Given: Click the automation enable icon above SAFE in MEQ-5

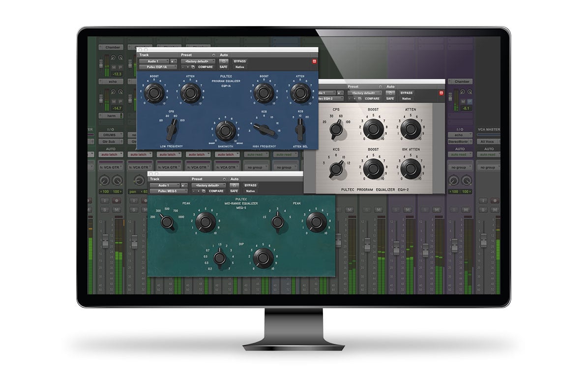Looking at the screenshot, I should (234, 185).
